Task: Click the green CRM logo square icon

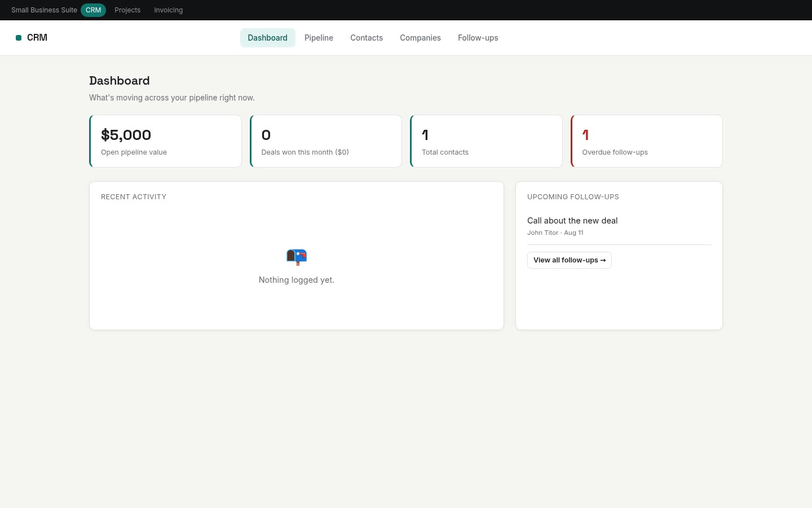Action: [x=19, y=38]
